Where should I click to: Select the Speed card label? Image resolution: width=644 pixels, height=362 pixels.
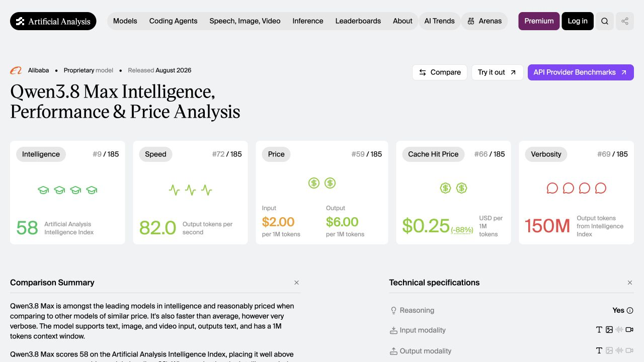click(x=155, y=154)
